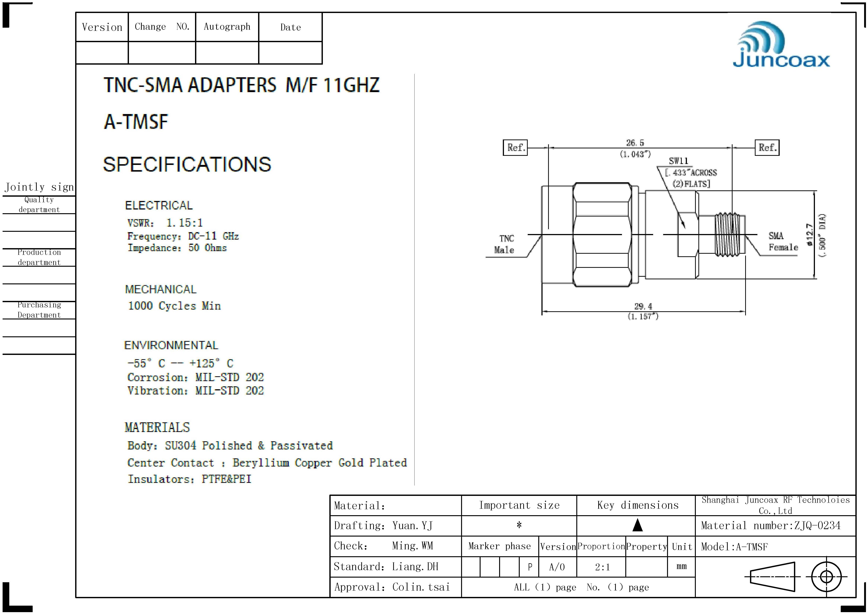The width and height of the screenshot is (868, 614).
Task: Click the black triangle key dimensions symbol
Action: [637, 525]
